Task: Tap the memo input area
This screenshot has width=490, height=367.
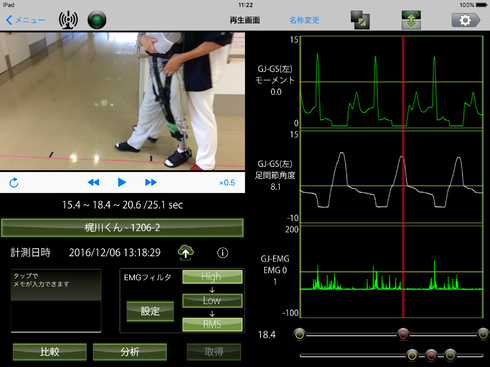Action: click(56, 301)
